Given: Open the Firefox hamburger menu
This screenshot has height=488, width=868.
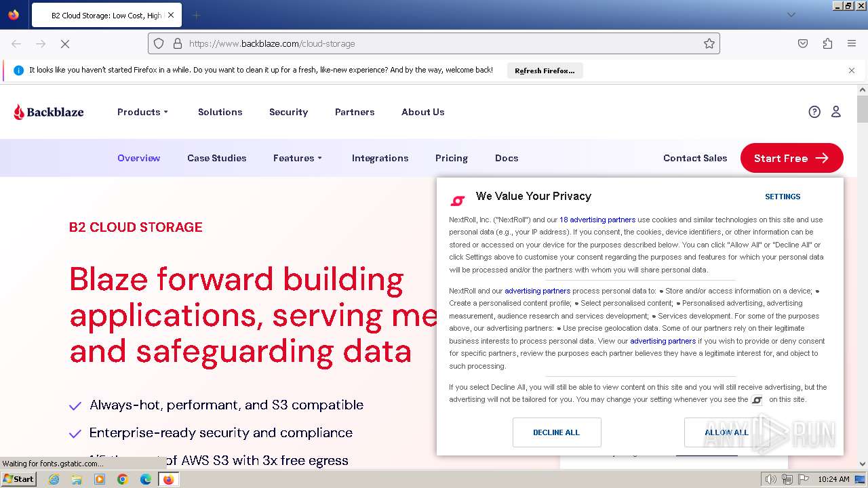Looking at the screenshot, I should (x=852, y=43).
